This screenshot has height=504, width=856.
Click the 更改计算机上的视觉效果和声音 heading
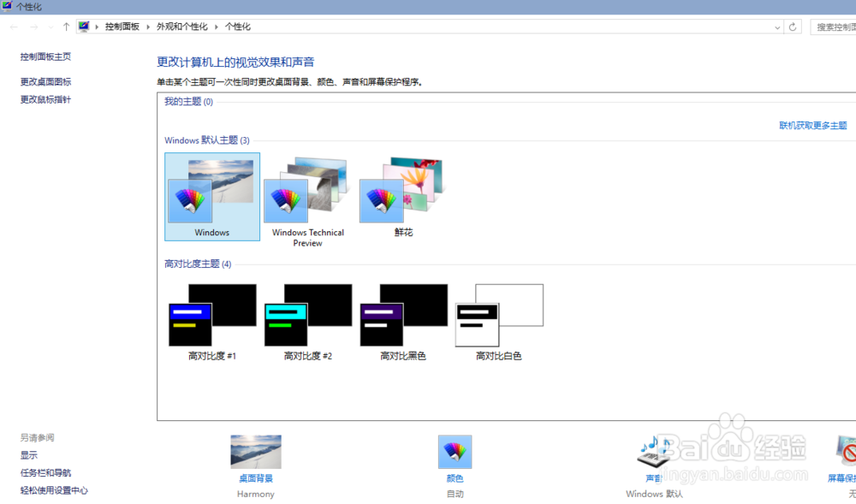(236, 62)
